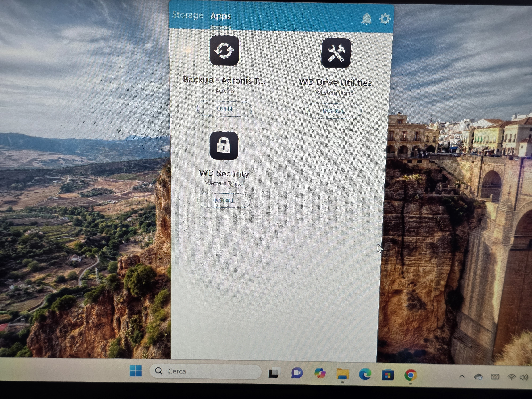Viewport: 532px width, 399px height.
Task: Click the WD Drive Utilities tools icon
Action: tap(336, 53)
